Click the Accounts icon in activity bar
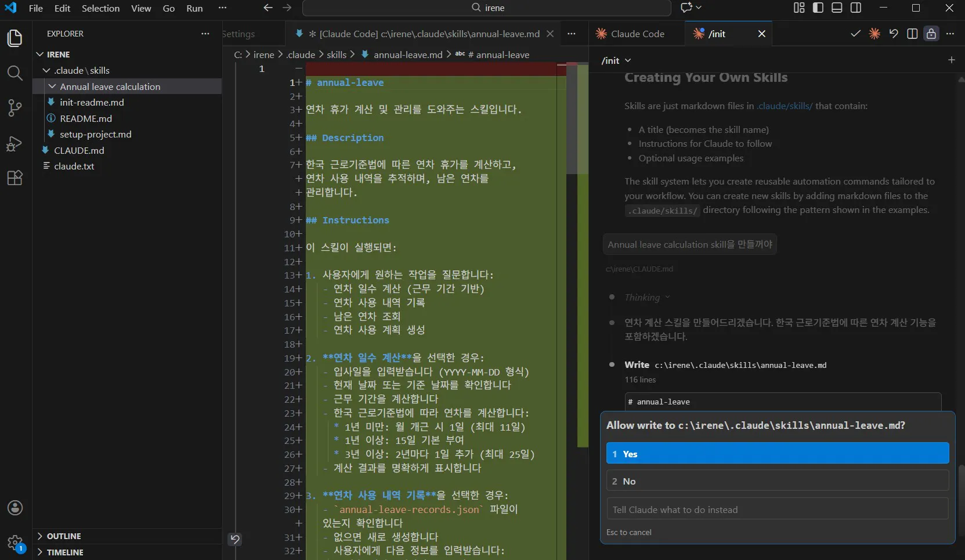This screenshot has width=965, height=560. pyautogui.click(x=15, y=508)
